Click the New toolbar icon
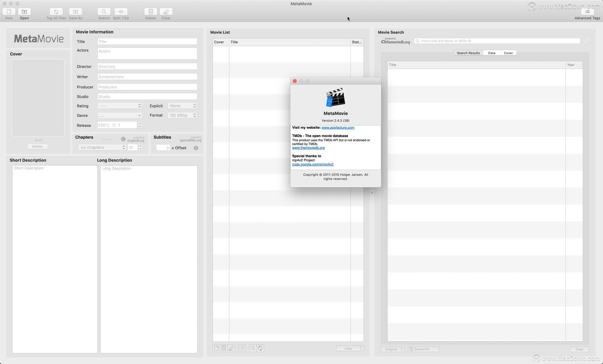Viewport: 603px width, 364px height. pos(9,12)
